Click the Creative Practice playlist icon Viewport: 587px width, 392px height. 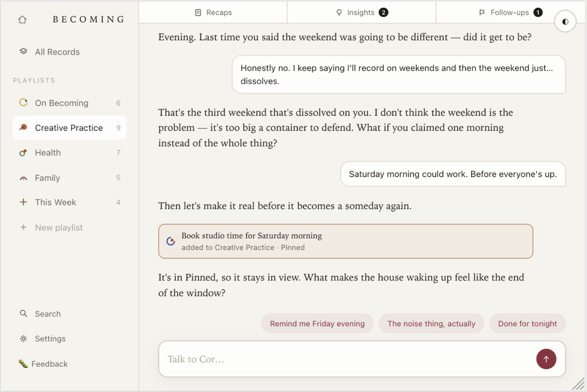click(x=23, y=127)
